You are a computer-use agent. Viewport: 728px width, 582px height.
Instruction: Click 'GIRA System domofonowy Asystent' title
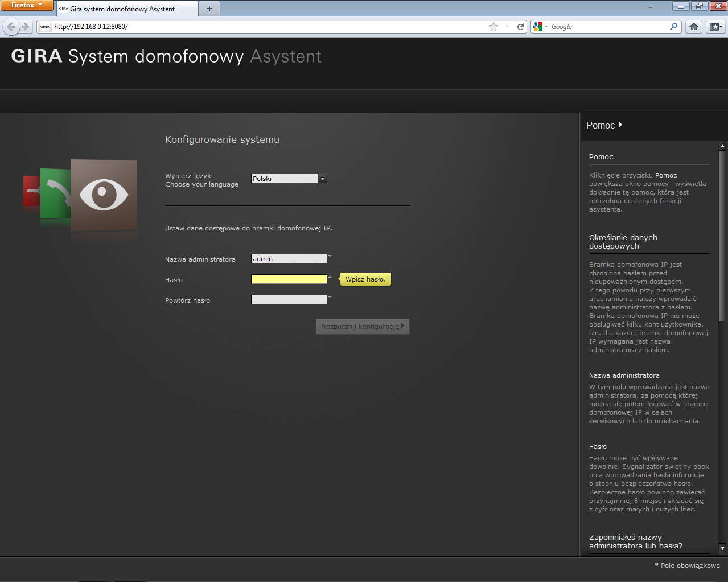(166, 56)
